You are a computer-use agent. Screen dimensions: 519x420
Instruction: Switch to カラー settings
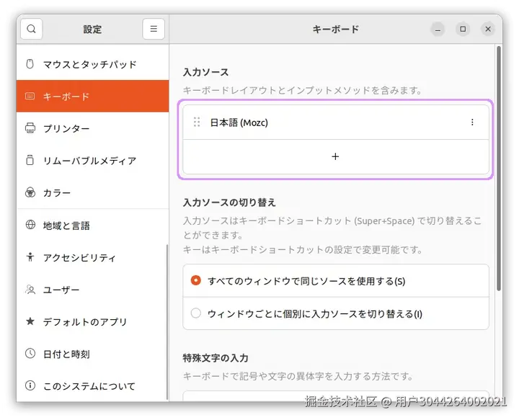[x=93, y=192]
